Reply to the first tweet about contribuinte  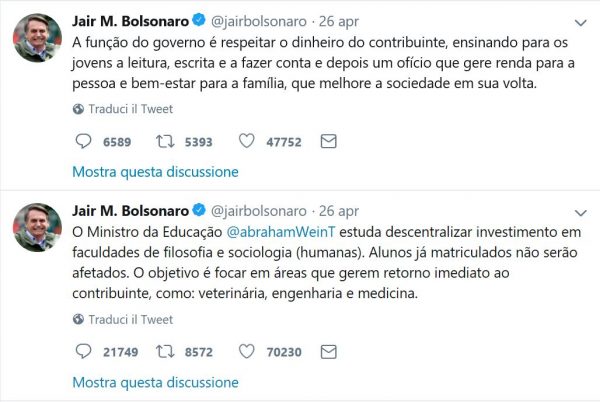[x=83, y=142]
